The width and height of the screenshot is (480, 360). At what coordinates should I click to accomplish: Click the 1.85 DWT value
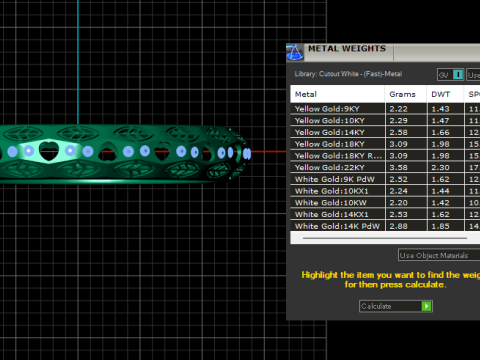440,226
